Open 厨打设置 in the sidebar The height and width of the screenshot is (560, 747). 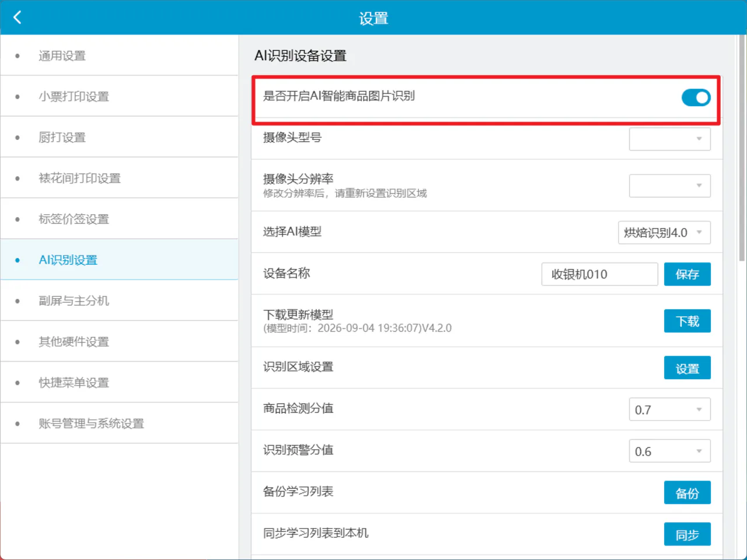point(119,137)
